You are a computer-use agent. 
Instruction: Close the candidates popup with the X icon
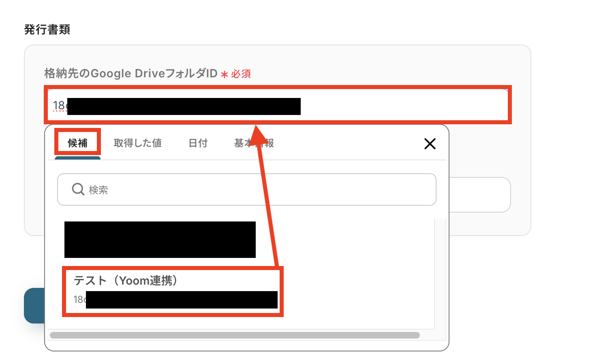(x=430, y=143)
